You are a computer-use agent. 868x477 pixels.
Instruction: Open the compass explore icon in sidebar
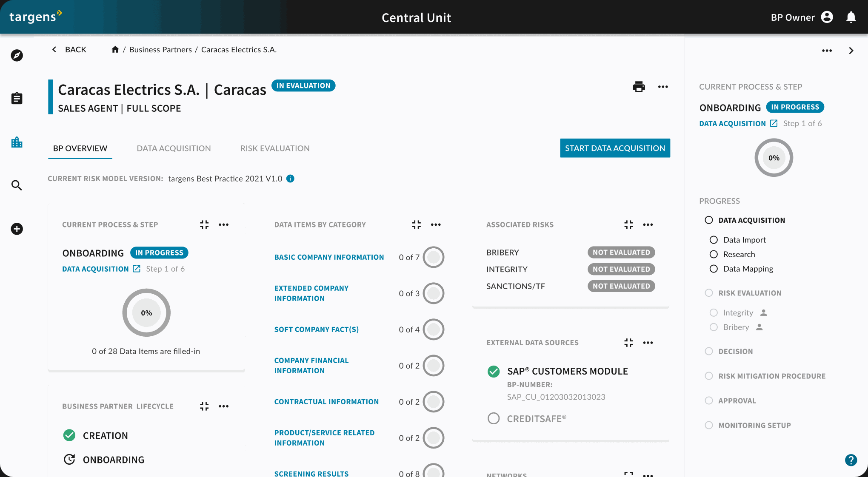click(x=17, y=55)
